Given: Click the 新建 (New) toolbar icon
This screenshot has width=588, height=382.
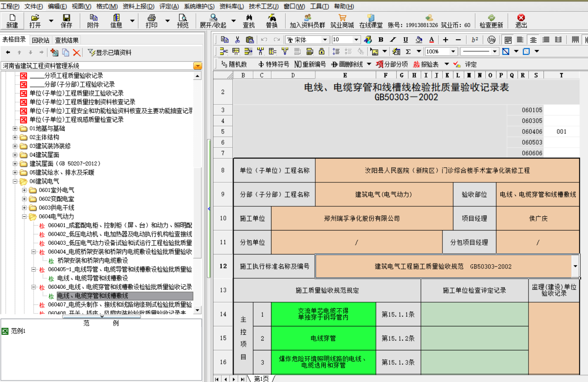Looking at the screenshot, I should tap(12, 21).
